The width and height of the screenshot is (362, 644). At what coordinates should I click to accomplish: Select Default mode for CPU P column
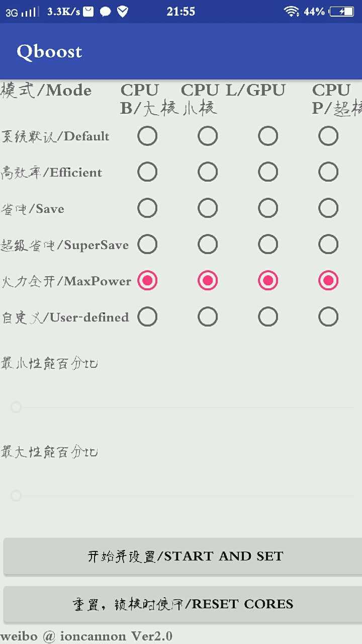(x=328, y=136)
